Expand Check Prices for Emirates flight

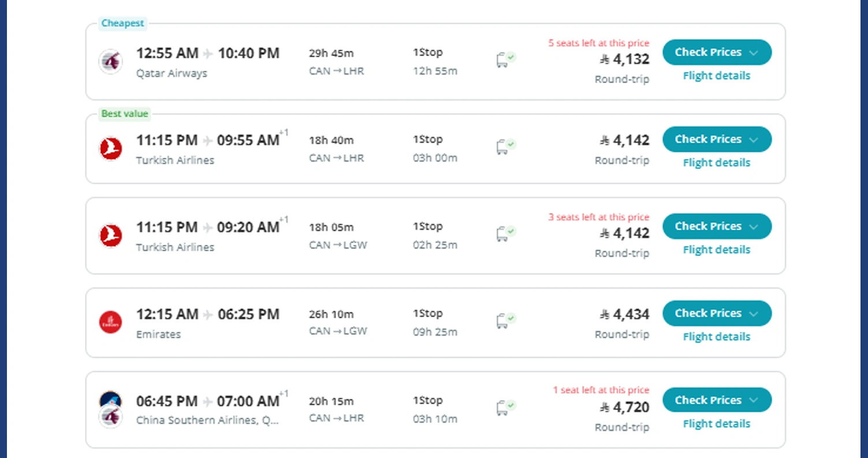[716, 313]
